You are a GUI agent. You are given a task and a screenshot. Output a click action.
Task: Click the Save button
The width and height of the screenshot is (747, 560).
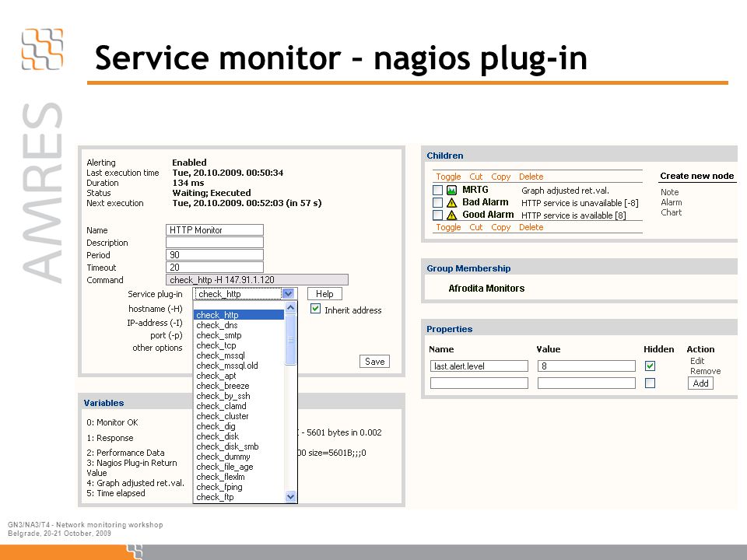click(x=374, y=362)
